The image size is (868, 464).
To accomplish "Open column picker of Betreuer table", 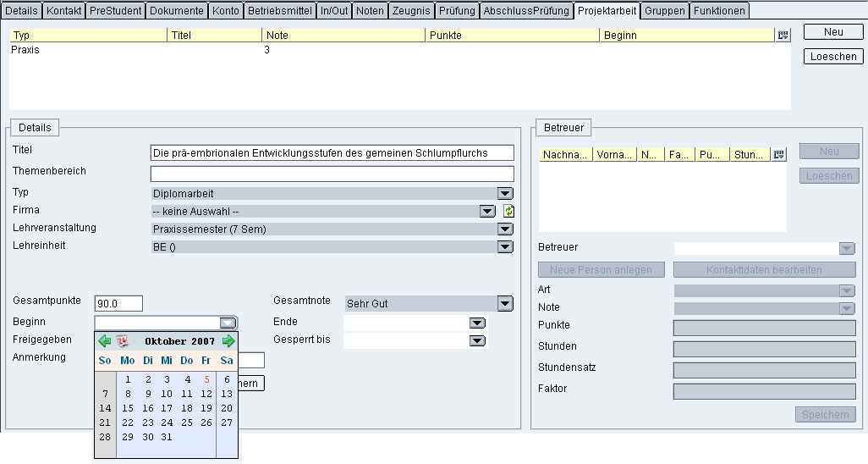I will [779, 154].
